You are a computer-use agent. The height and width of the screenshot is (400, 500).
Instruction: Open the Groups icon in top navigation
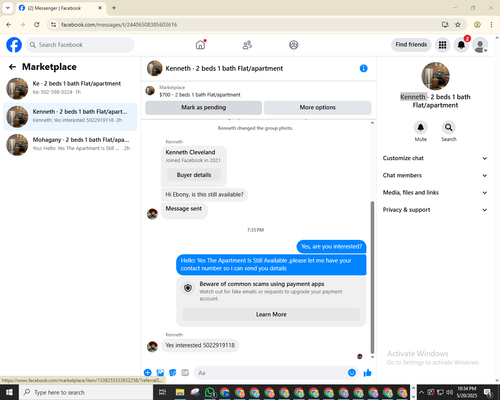(294, 45)
